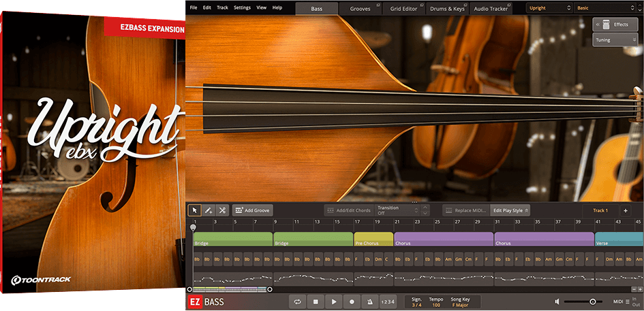Click the Tempo value 100
This screenshot has width=644, height=311.
pos(436,306)
